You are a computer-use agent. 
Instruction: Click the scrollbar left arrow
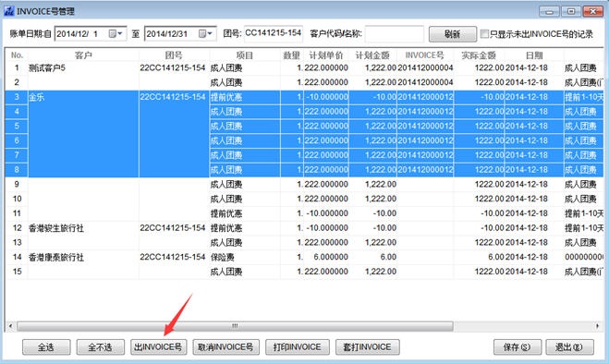pos(10,326)
